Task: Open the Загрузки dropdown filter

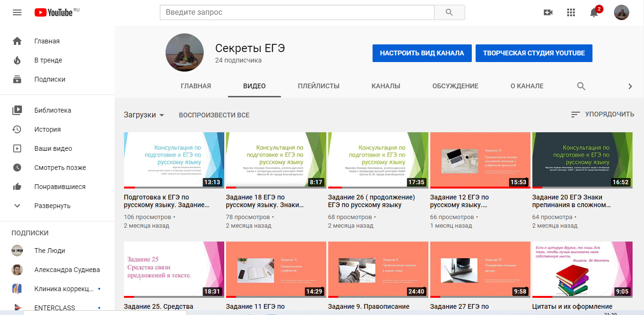Action: (x=144, y=115)
